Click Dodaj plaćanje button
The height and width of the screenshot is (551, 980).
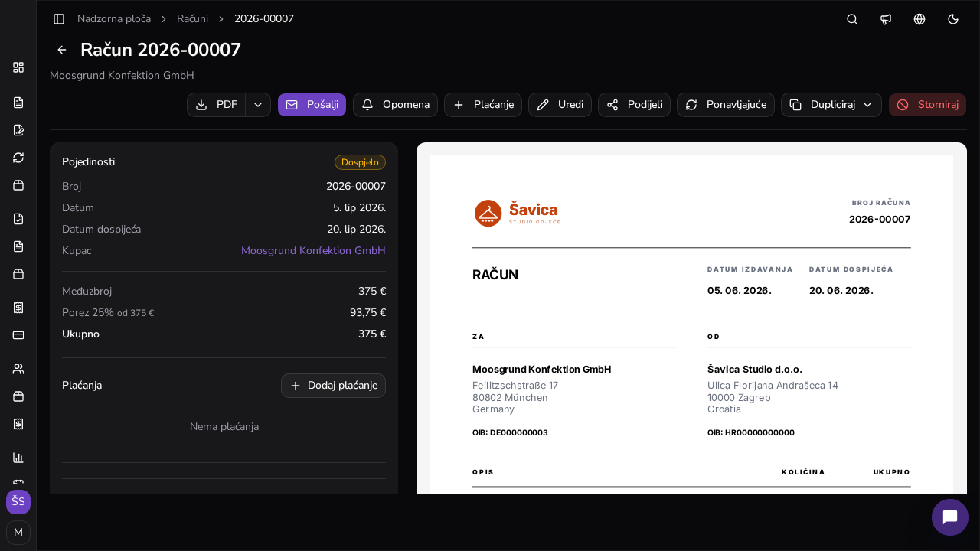click(333, 386)
